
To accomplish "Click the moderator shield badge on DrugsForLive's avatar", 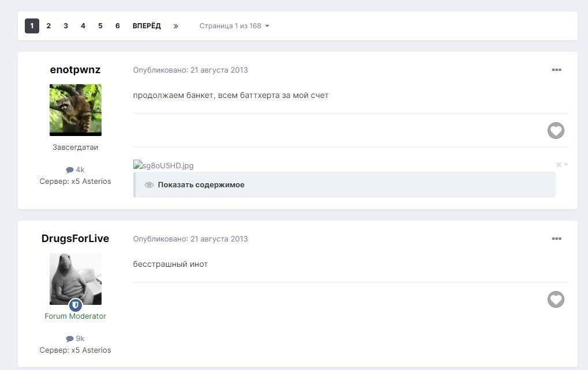I will point(76,305).
